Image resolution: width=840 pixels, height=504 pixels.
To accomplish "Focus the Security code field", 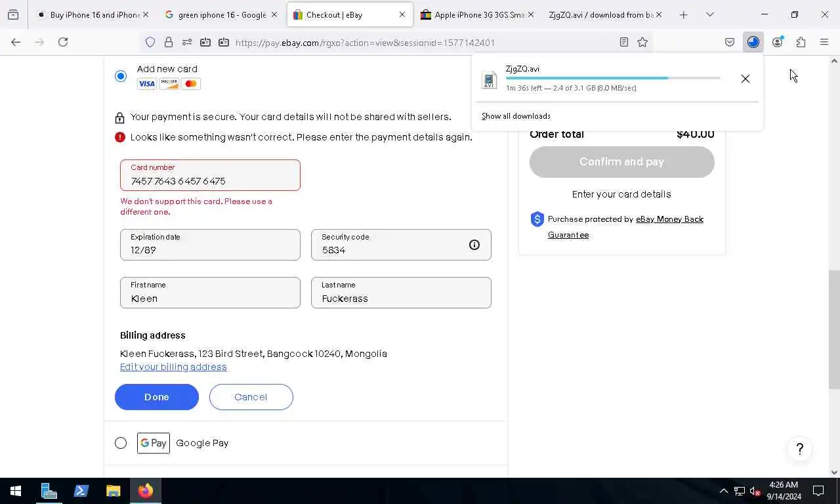I will (401, 245).
